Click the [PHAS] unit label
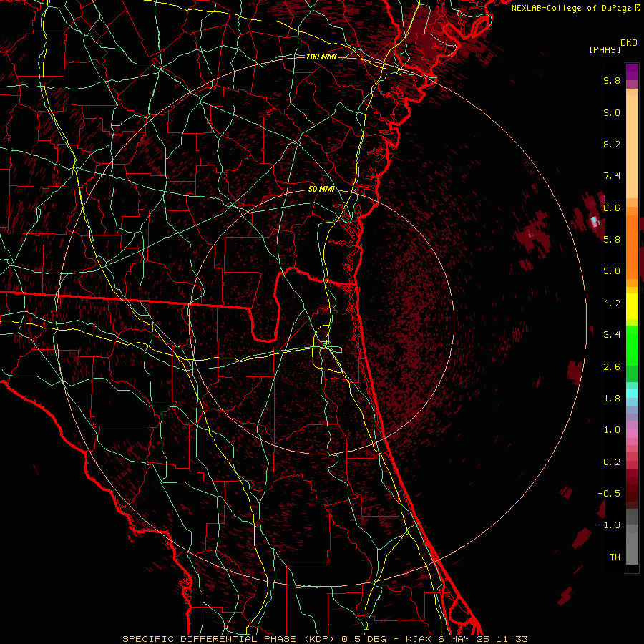 click(605, 50)
